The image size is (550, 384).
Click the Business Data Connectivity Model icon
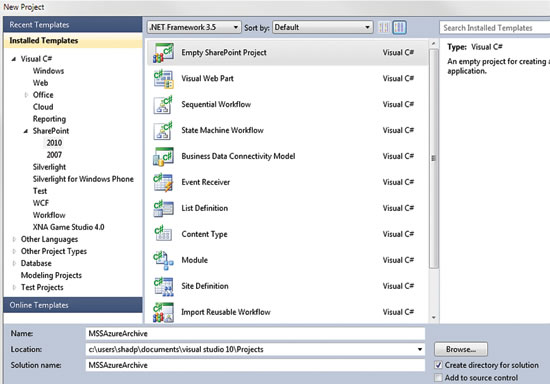pos(163,156)
